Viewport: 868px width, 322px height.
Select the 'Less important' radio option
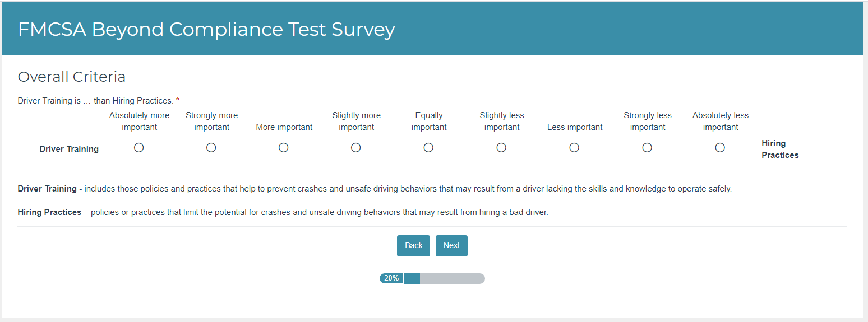pos(574,147)
